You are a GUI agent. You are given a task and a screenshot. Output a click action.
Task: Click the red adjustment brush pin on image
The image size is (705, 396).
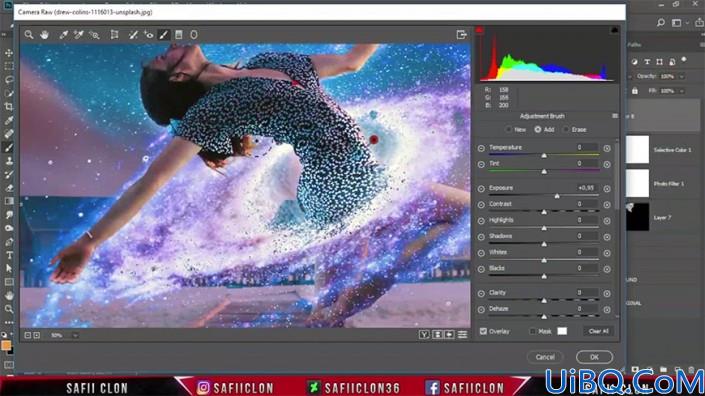coord(374,140)
